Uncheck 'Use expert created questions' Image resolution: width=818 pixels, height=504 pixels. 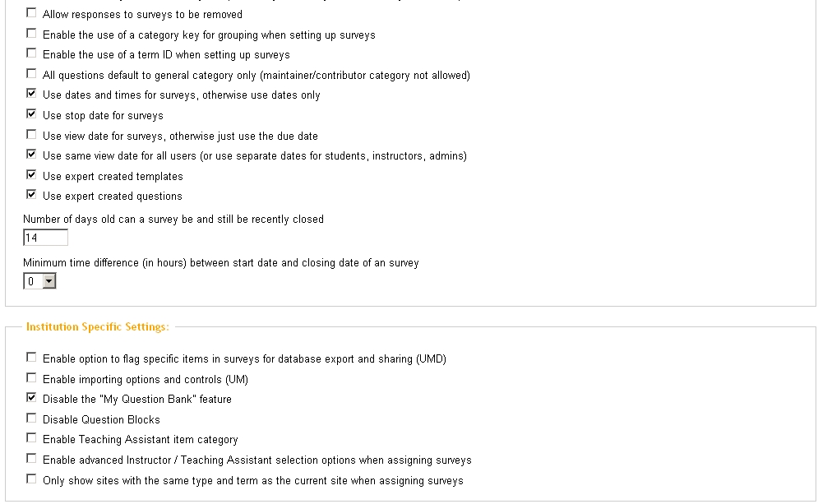(31, 195)
